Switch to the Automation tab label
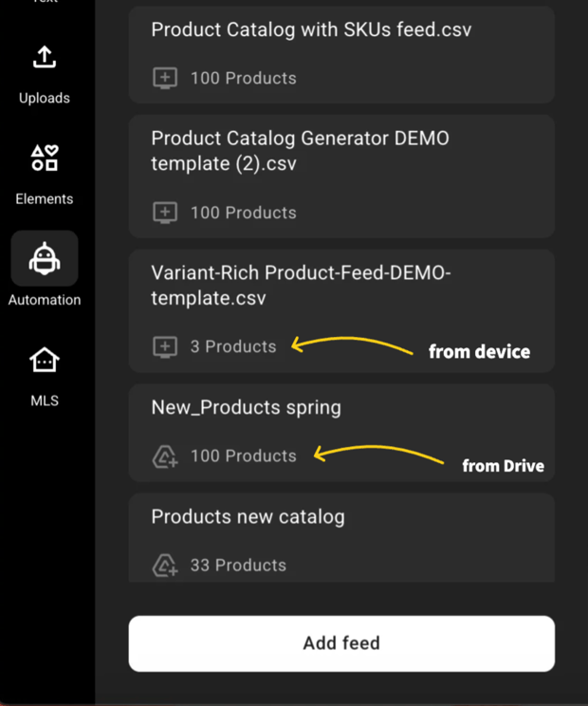 point(45,300)
